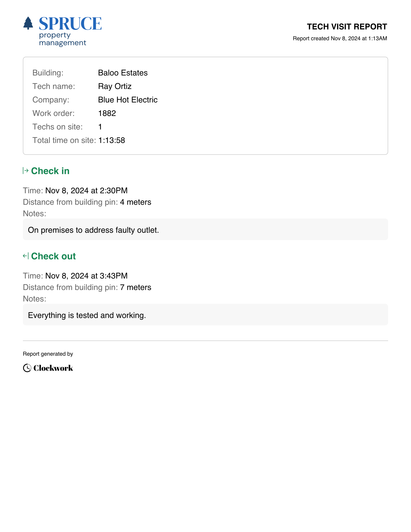Open the Clockwork wordmark link
This screenshot has height=532, width=411.
(53, 368)
